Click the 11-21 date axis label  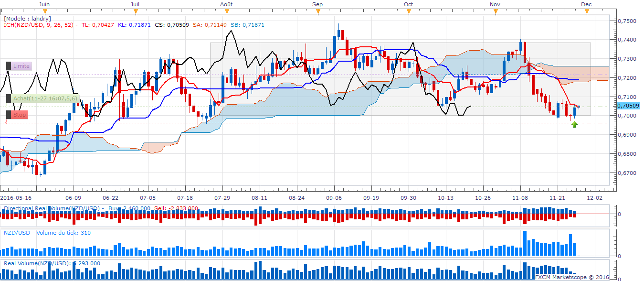557,198
